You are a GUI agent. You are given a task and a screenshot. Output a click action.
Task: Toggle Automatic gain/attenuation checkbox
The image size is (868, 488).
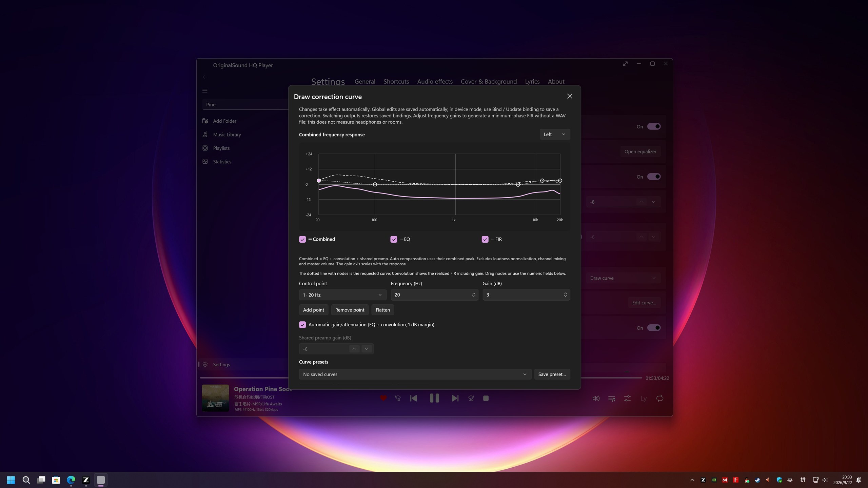click(302, 325)
